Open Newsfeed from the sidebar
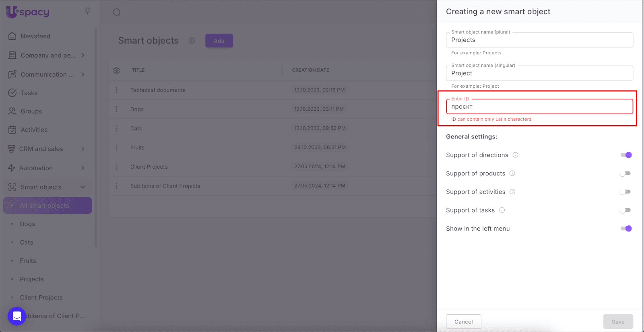644x332 pixels. 35,36
